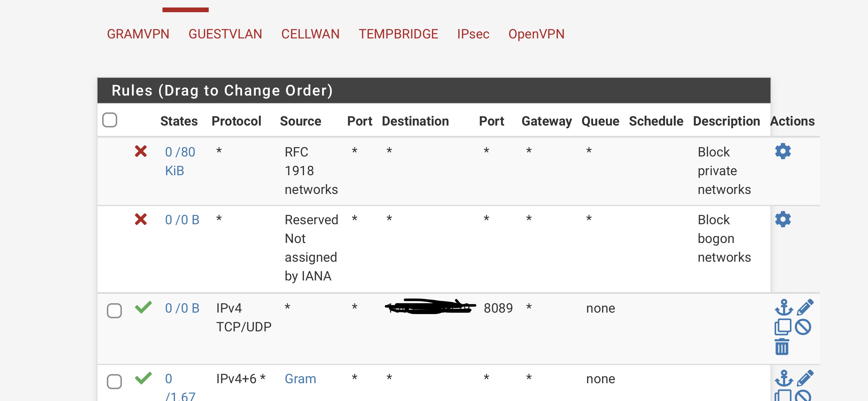The width and height of the screenshot is (868, 401).
Task: Open the CELLWAN tab
Action: click(310, 34)
